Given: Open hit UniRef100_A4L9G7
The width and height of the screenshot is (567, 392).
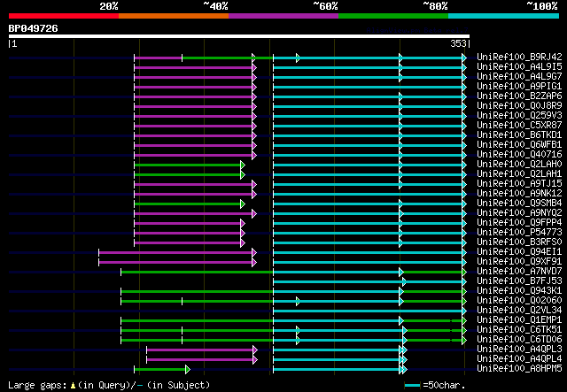Looking at the screenshot, I should pos(519,76).
